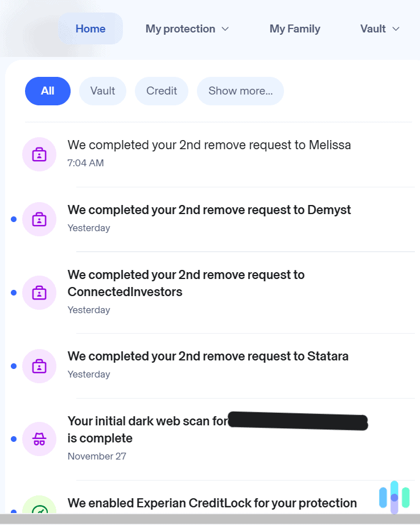Click the badge icon on the ConnectedInvestors notification
The image size is (420, 525).
(x=39, y=293)
